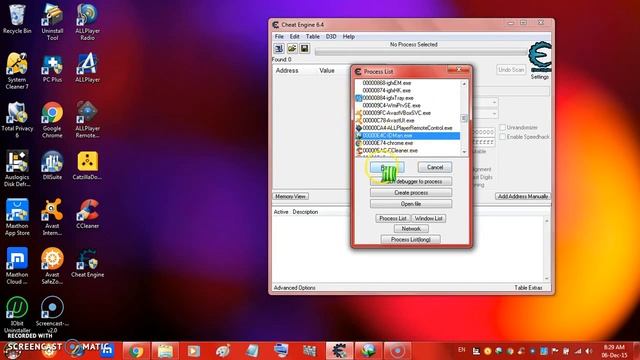The width and height of the screenshot is (640, 360).
Task: Select the CCleaner.exe process row
Action: 408,151
